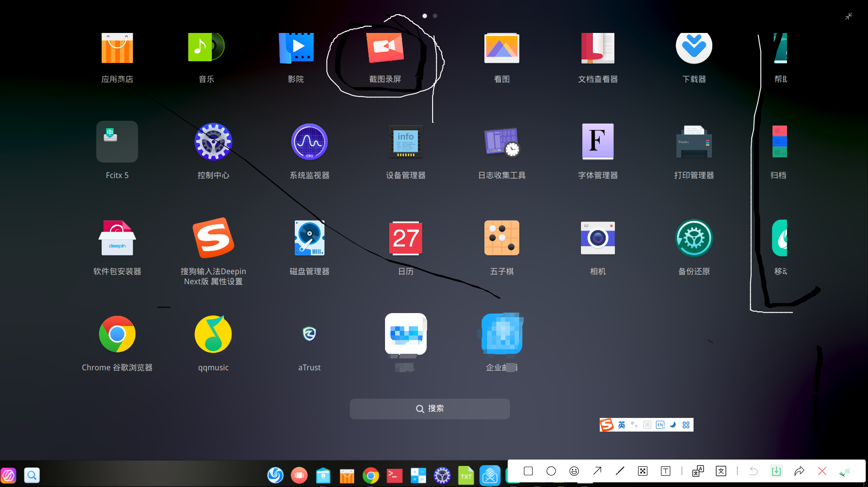Open the 相机 camera app
The image size is (868, 487).
[x=598, y=238]
